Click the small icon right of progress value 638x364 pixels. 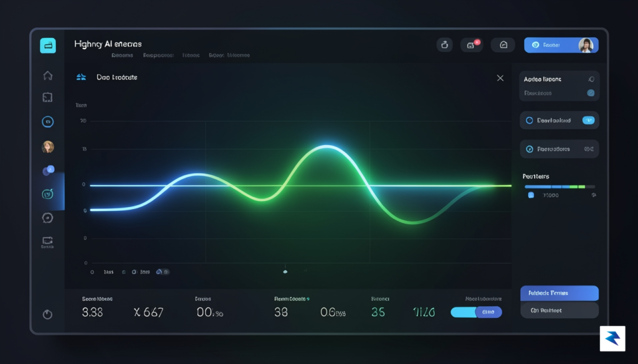[x=594, y=195]
